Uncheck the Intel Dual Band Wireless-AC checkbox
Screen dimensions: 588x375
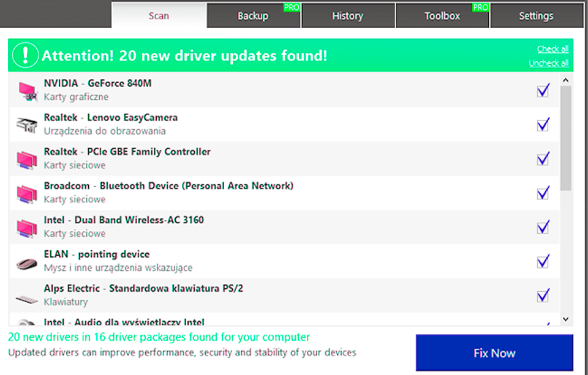(x=543, y=227)
